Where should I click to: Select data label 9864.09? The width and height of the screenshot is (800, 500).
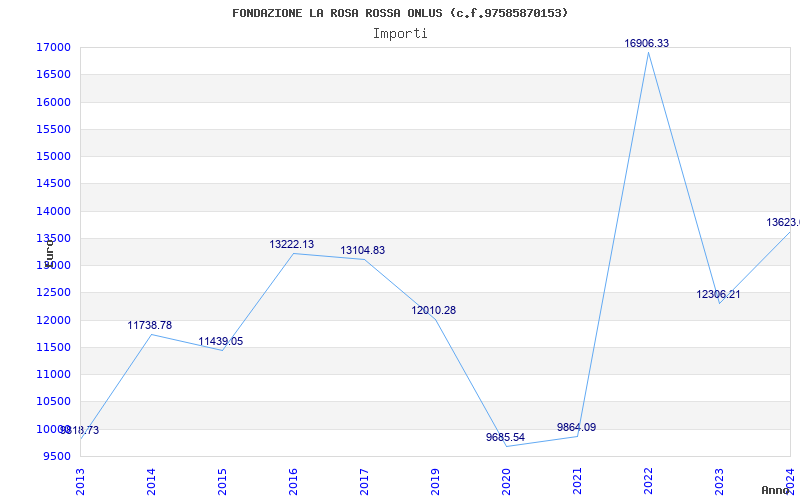point(577,428)
